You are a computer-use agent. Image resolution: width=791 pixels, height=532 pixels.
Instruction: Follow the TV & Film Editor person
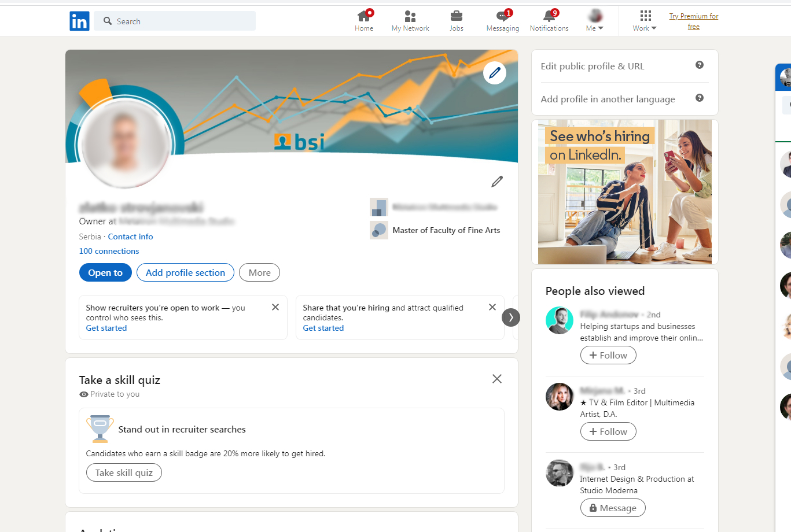(x=608, y=431)
